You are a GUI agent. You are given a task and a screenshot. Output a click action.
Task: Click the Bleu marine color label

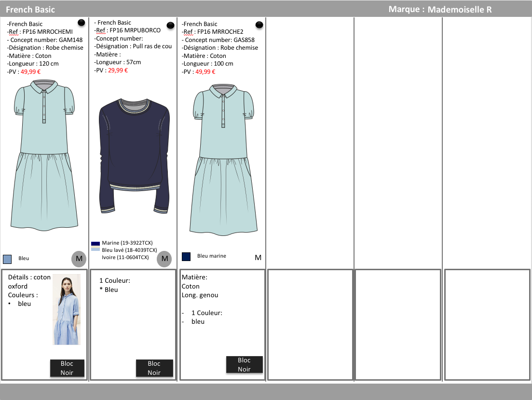point(212,256)
